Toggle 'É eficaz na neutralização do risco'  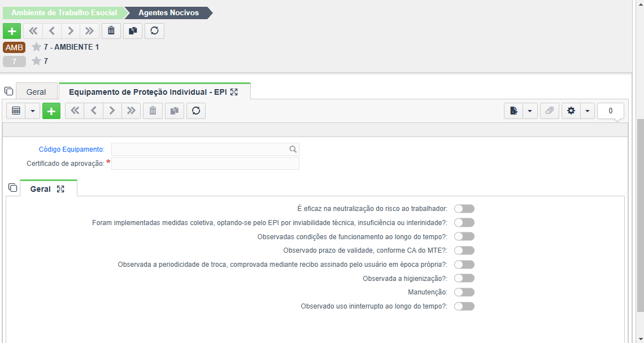click(x=464, y=209)
